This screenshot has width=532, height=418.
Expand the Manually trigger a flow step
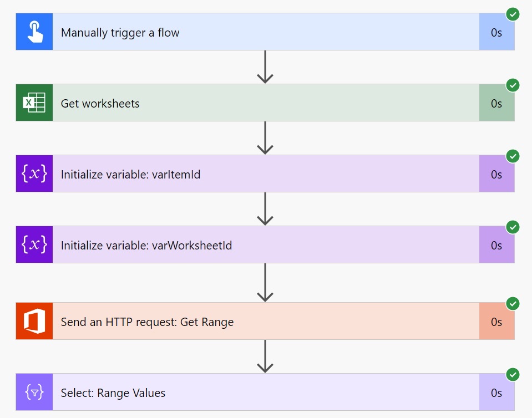pos(266,32)
